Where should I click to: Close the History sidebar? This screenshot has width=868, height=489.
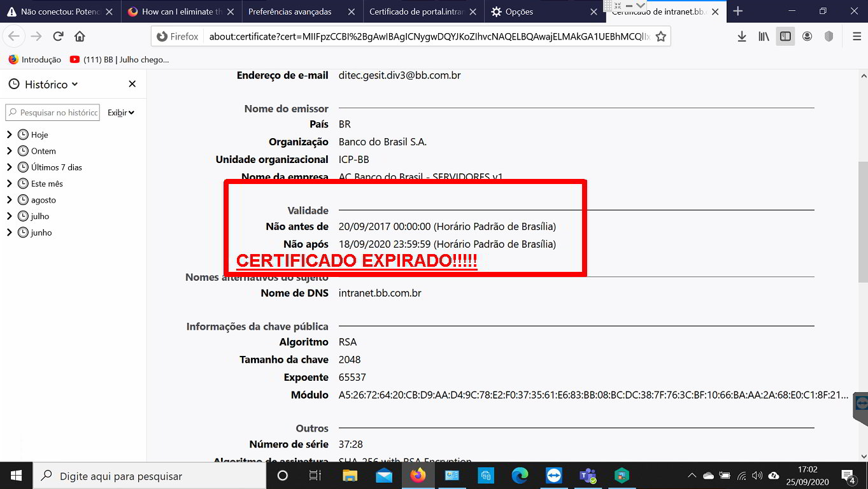(x=132, y=84)
